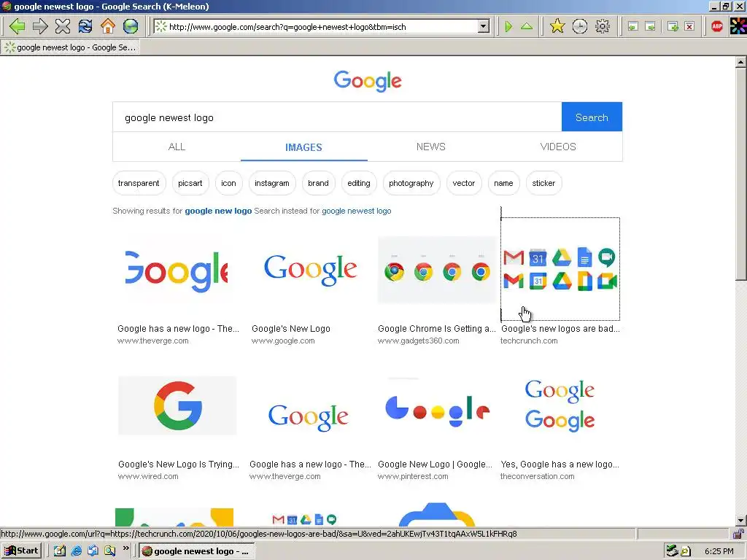
Task: Open the colorful G icon thumbnail
Action: (x=177, y=405)
